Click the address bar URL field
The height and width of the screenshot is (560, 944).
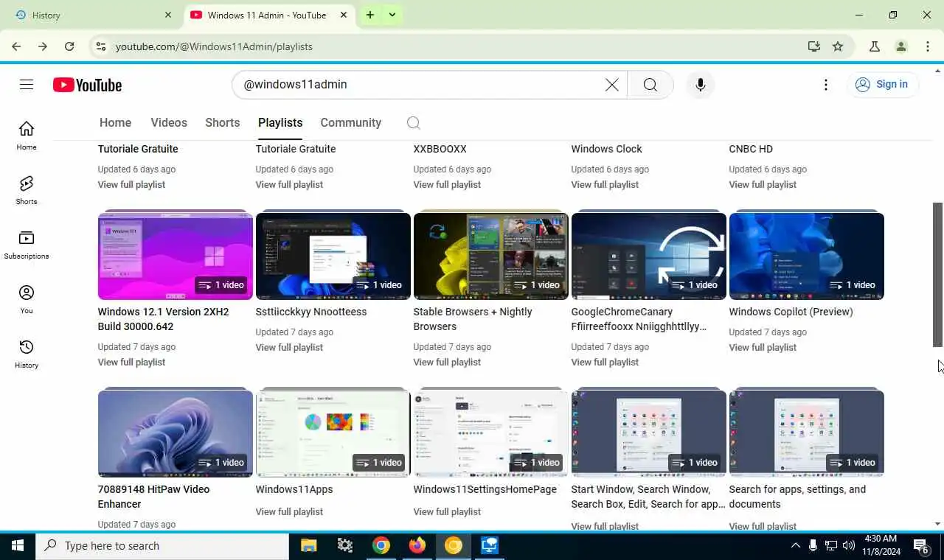pos(457,46)
